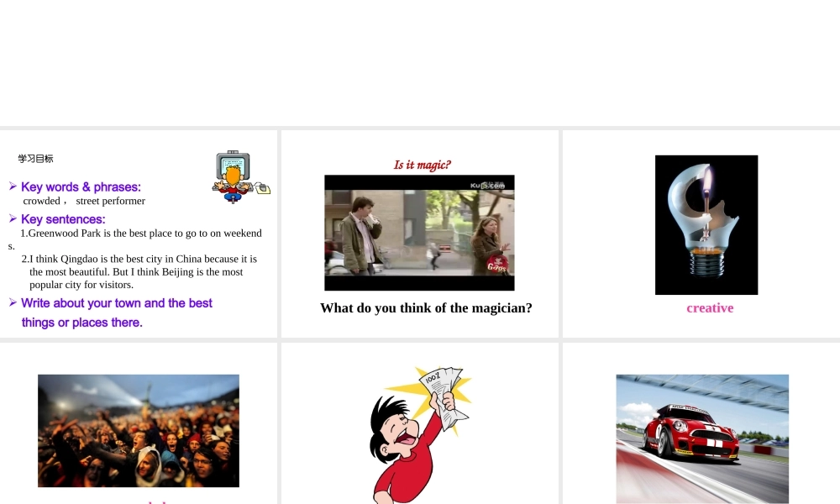Click the 学习目标 slide title
The width and height of the screenshot is (840, 504).
35,159
